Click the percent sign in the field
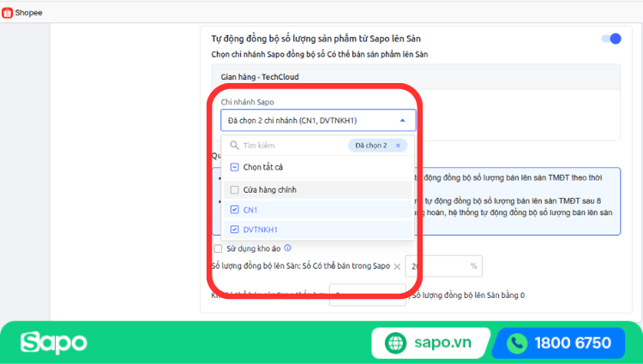Image resolution: width=643 pixels, height=364 pixels. pyautogui.click(x=473, y=266)
